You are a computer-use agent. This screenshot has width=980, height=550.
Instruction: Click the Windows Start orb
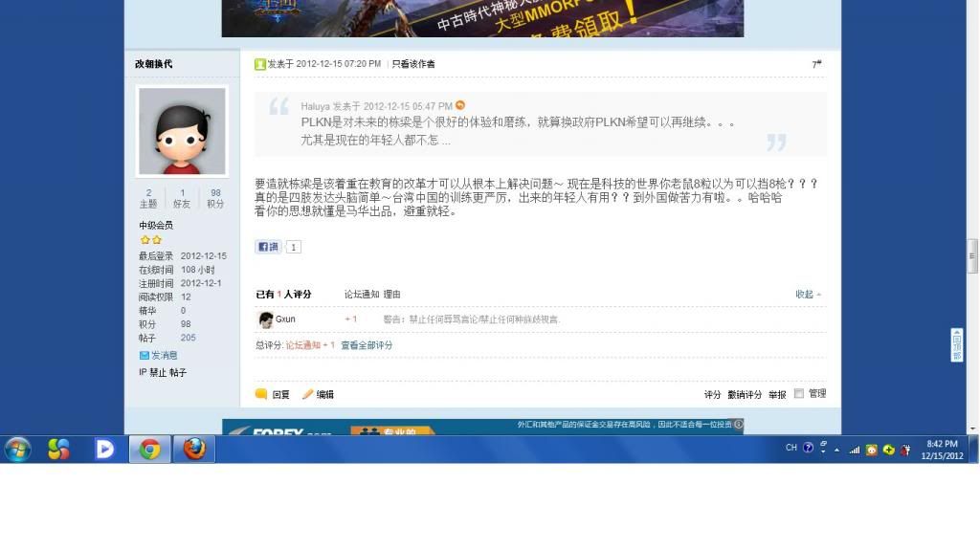coord(17,449)
